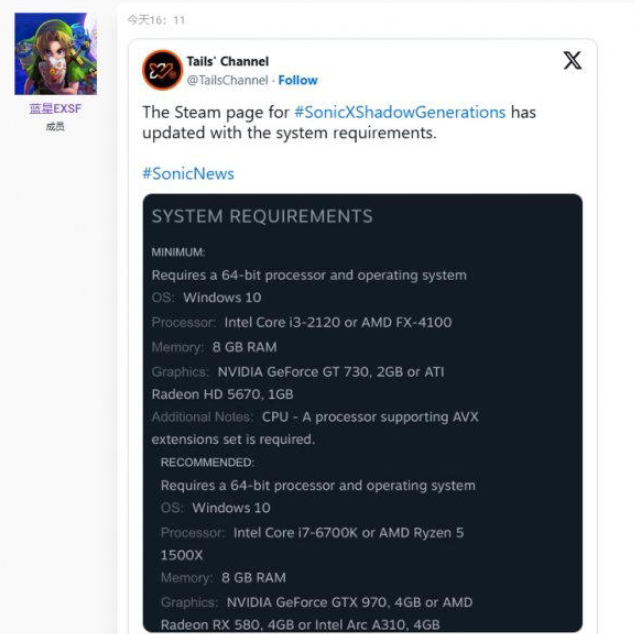
Task: Follow Tails' Channel via Follow link
Action: point(298,80)
